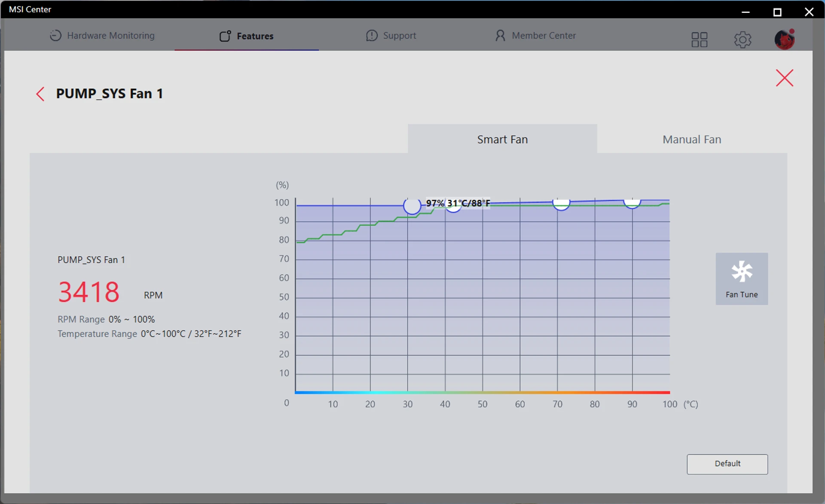This screenshot has width=825, height=504.
Task: Select the Manual Fan tab
Action: (692, 139)
